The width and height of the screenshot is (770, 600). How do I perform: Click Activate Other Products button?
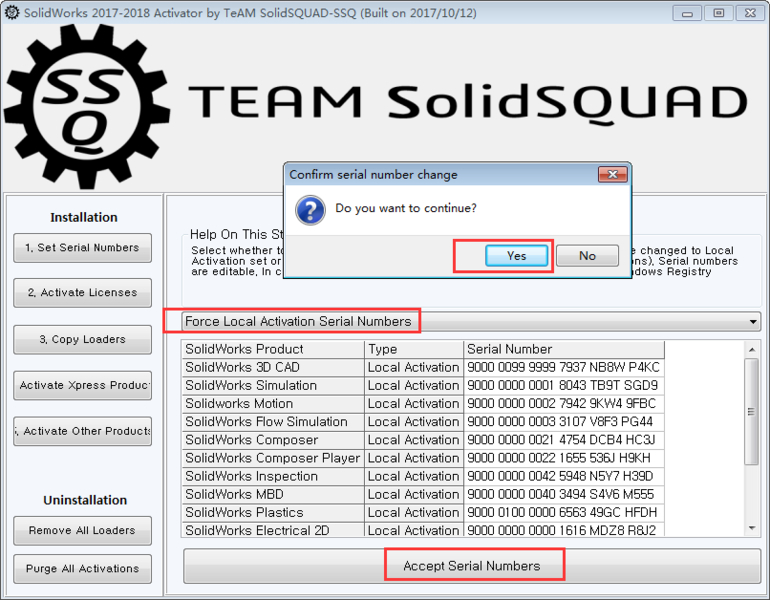point(82,431)
